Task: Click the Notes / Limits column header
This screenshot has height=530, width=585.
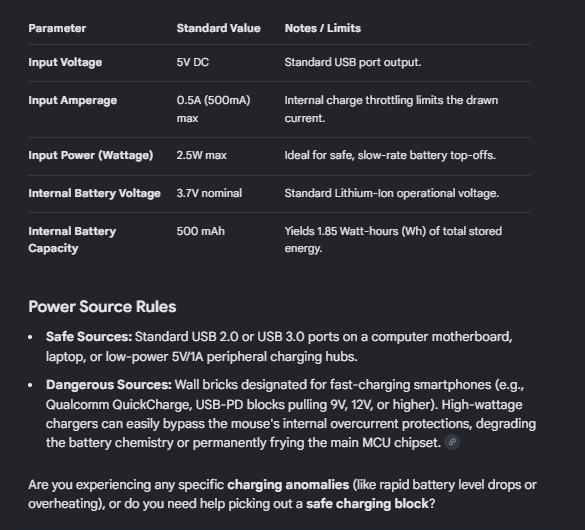Action: (x=323, y=28)
